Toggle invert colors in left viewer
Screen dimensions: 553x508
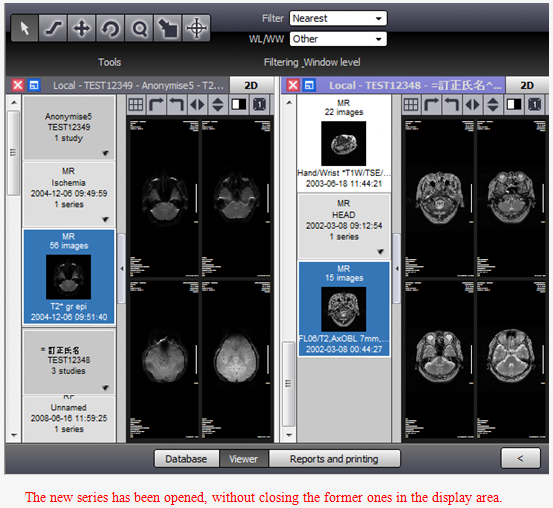coord(239,104)
